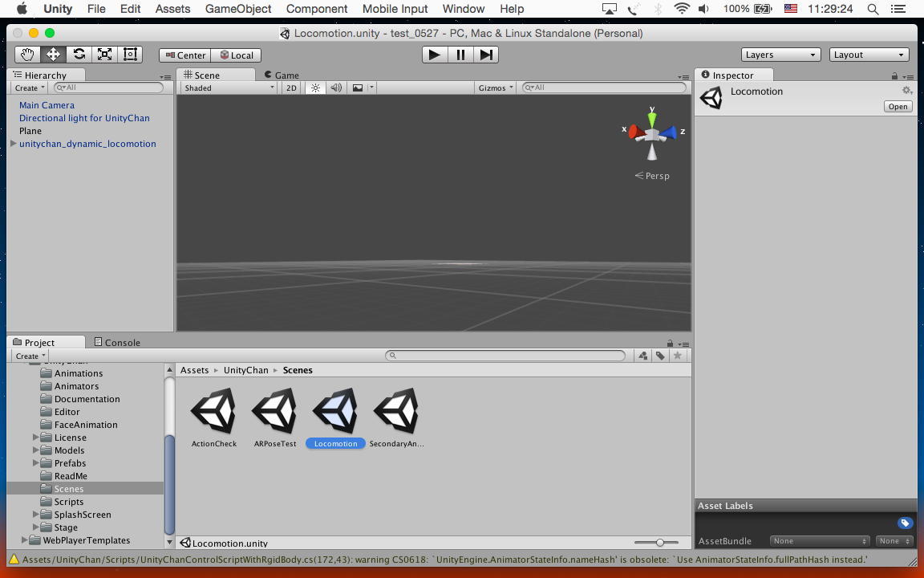Switch to the Game tab

[x=282, y=75]
